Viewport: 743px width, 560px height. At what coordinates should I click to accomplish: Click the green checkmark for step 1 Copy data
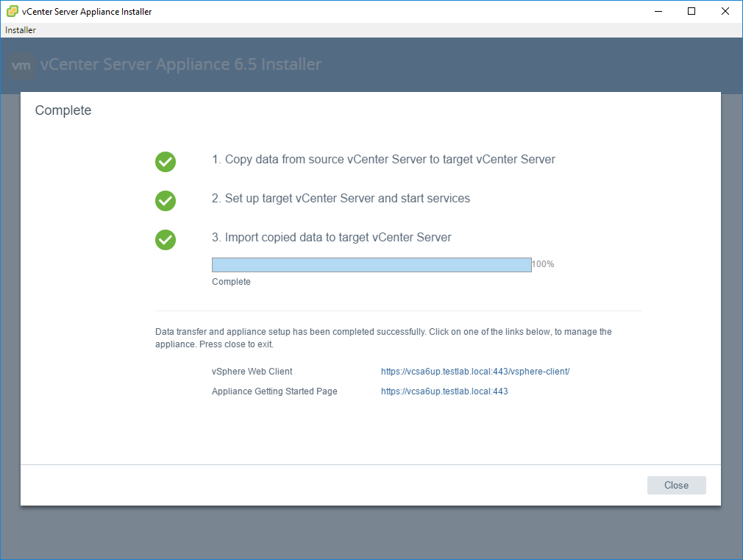pos(166,162)
